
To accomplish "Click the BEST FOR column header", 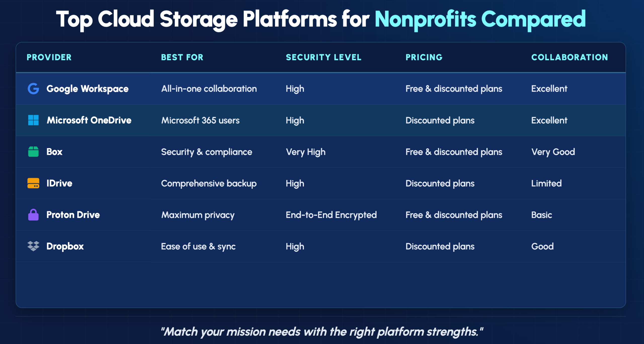I will click(x=182, y=57).
